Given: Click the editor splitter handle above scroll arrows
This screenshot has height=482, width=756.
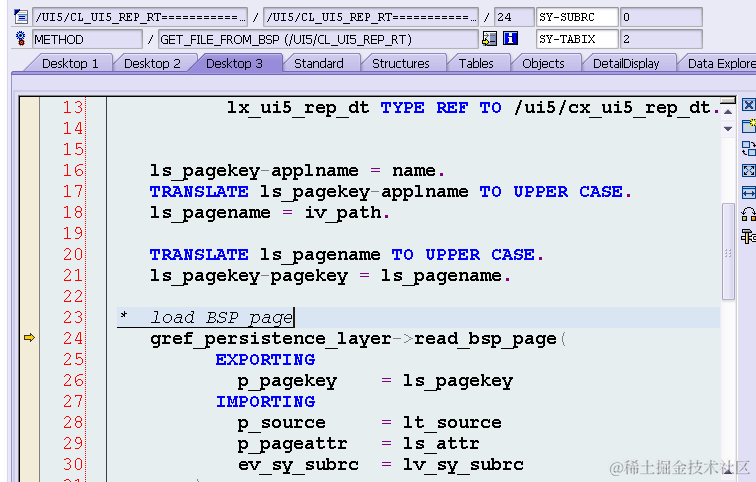Looking at the screenshot, I should 728,99.
